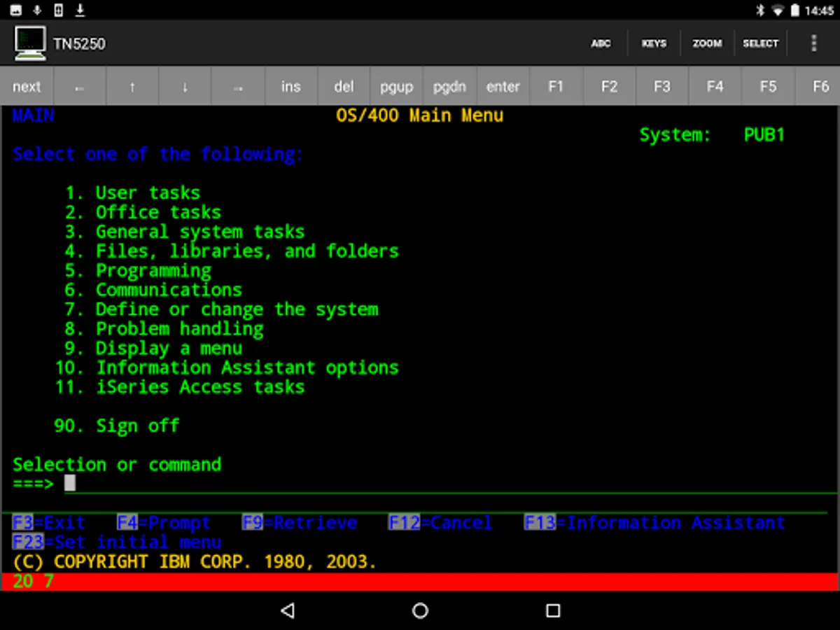Select 4. Files, libraries, and folders
The width and height of the screenshot is (840, 630).
(232, 251)
